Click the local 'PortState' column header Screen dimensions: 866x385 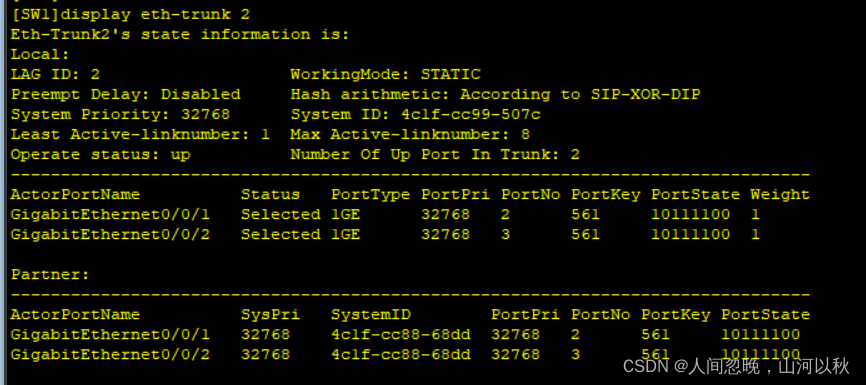[695, 194]
